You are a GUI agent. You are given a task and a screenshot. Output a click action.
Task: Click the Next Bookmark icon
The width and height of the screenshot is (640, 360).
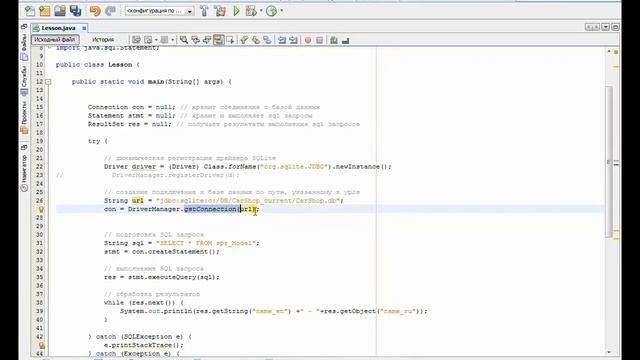[x=256, y=40]
